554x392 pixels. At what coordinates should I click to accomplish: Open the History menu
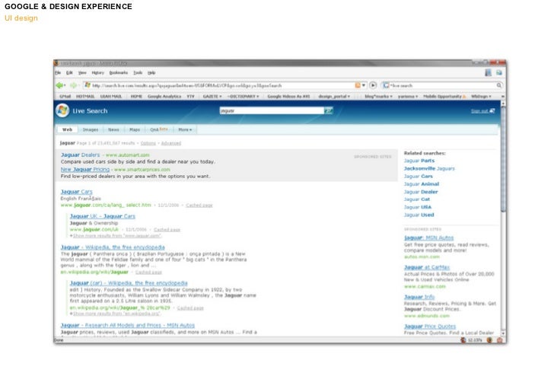point(98,72)
